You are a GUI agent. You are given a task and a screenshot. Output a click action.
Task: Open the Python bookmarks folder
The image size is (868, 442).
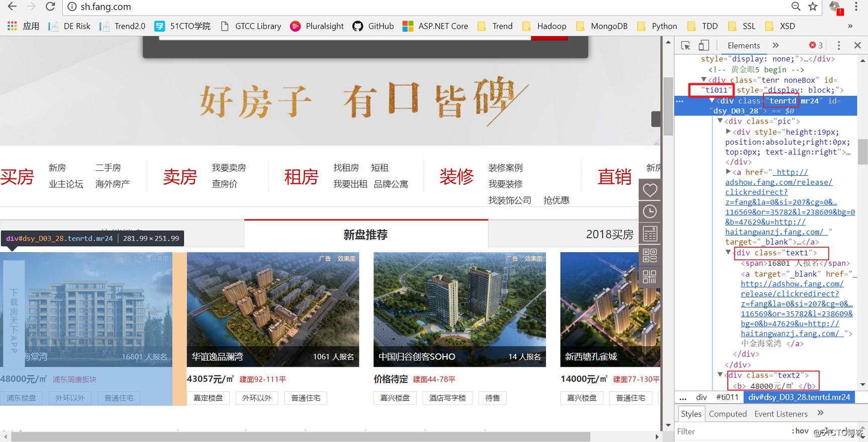pos(657,26)
